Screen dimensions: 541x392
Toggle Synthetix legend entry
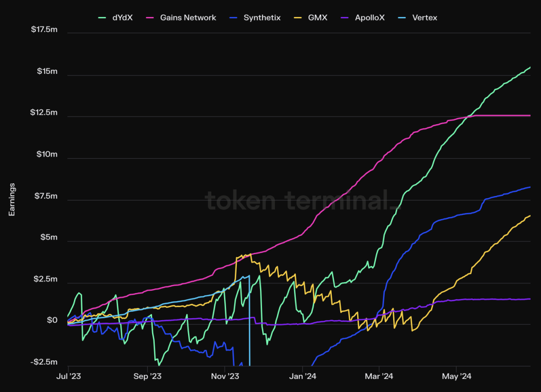[x=262, y=18]
